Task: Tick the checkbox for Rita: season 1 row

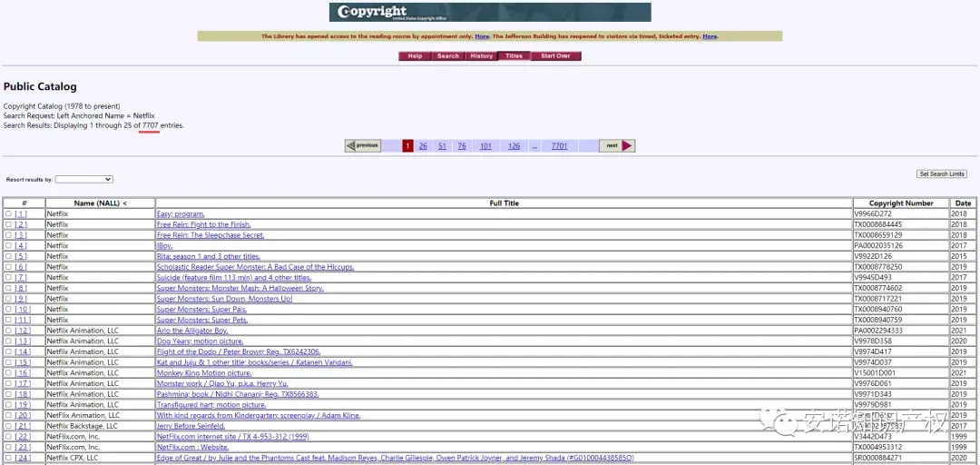Action: (x=8, y=257)
